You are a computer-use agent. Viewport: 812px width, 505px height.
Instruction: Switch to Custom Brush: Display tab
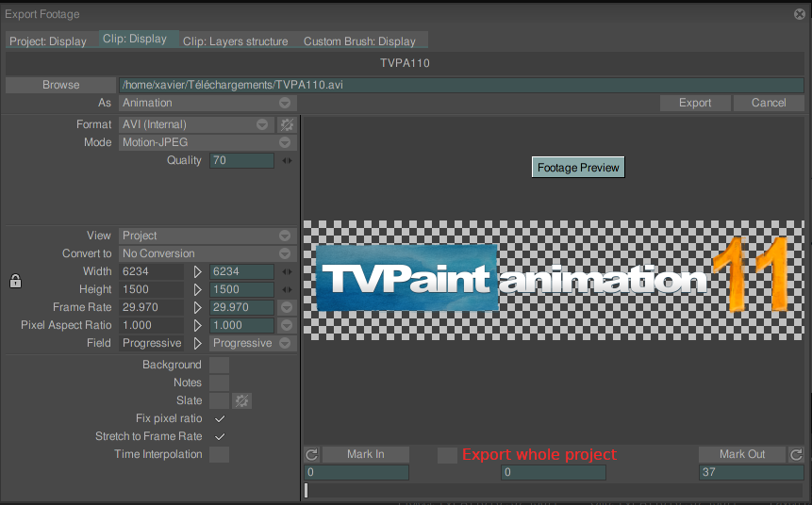coord(359,41)
